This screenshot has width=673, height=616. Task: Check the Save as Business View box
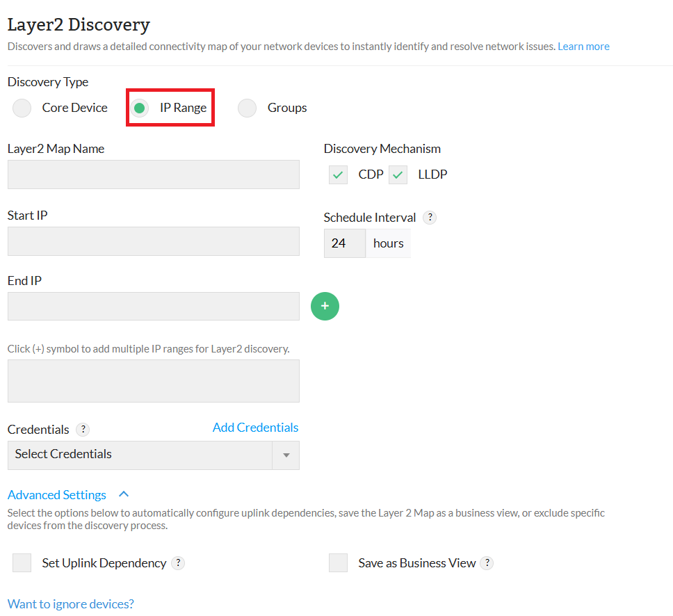[338, 563]
